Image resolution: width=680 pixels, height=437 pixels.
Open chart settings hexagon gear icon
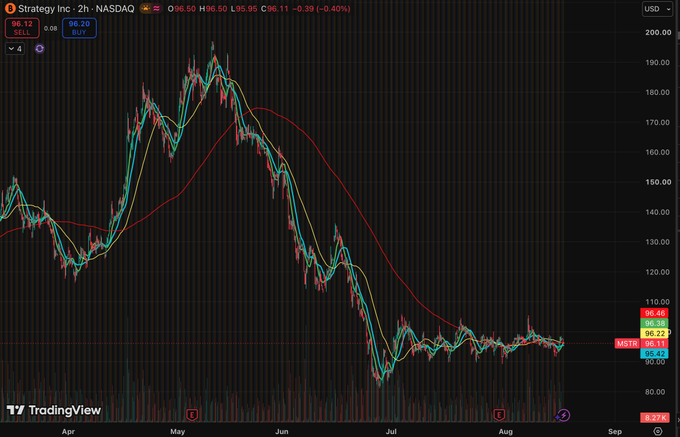(658, 431)
